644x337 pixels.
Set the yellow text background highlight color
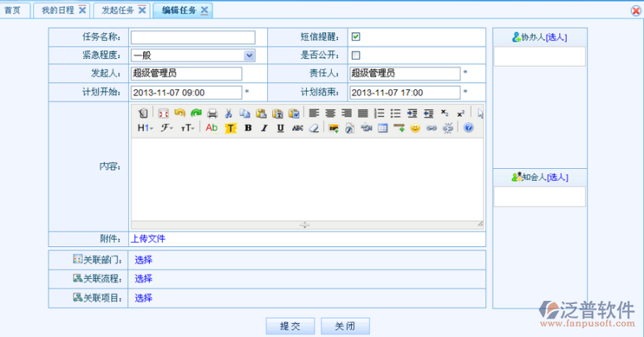click(x=230, y=128)
